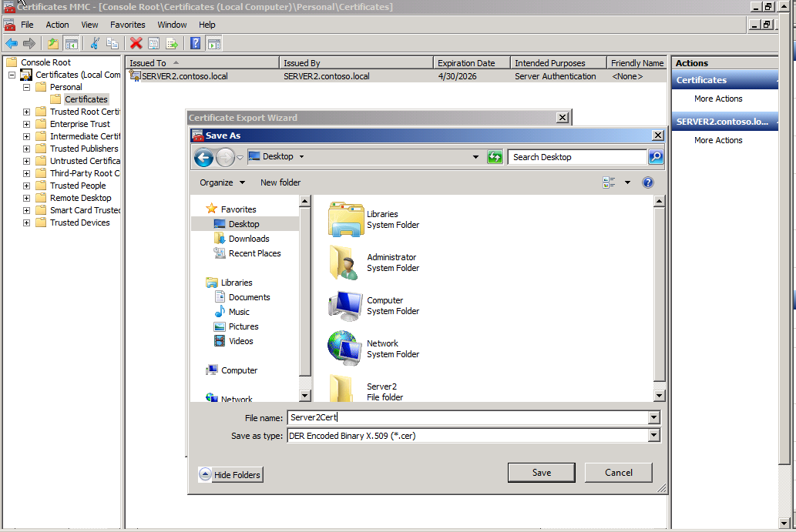Open the Save as type dropdown
Viewport: 796px width, 532px height.
tap(654, 435)
